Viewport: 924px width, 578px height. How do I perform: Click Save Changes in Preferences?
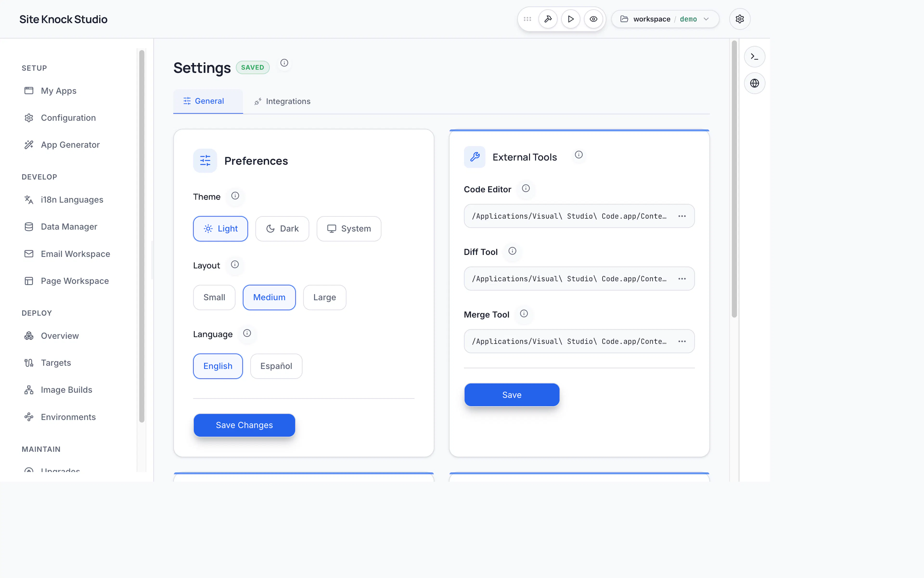pos(244,426)
